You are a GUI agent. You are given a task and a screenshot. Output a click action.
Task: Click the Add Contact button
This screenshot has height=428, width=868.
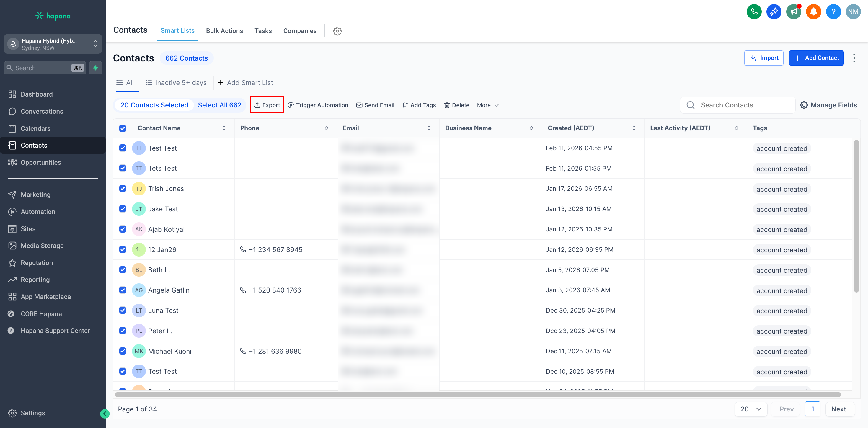pyautogui.click(x=816, y=58)
